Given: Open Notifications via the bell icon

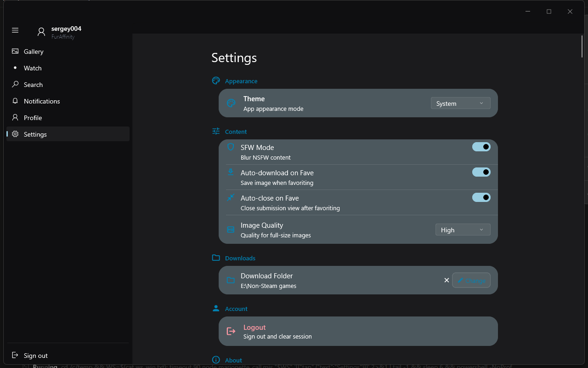Looking at the screenshot, I should click(15, 101).
